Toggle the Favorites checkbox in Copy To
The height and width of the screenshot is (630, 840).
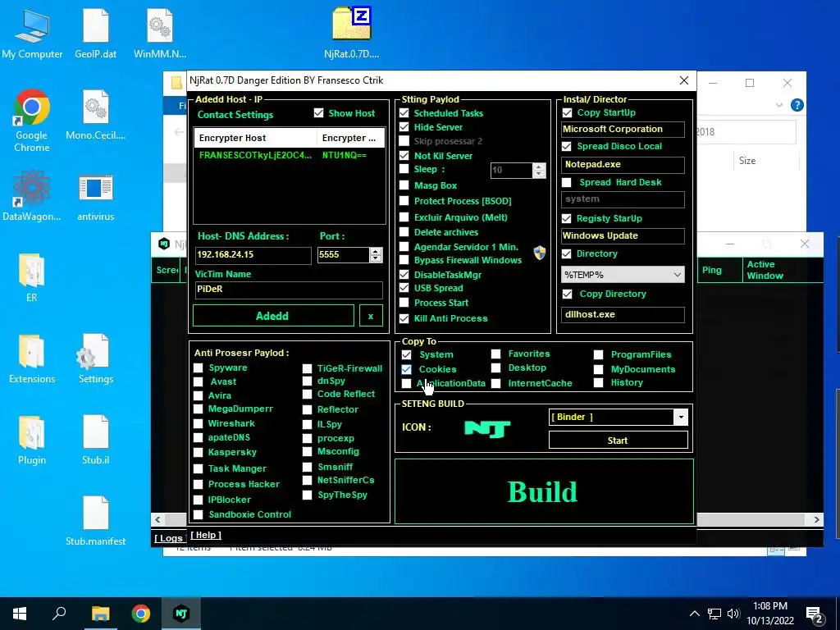tap(496, 354)
